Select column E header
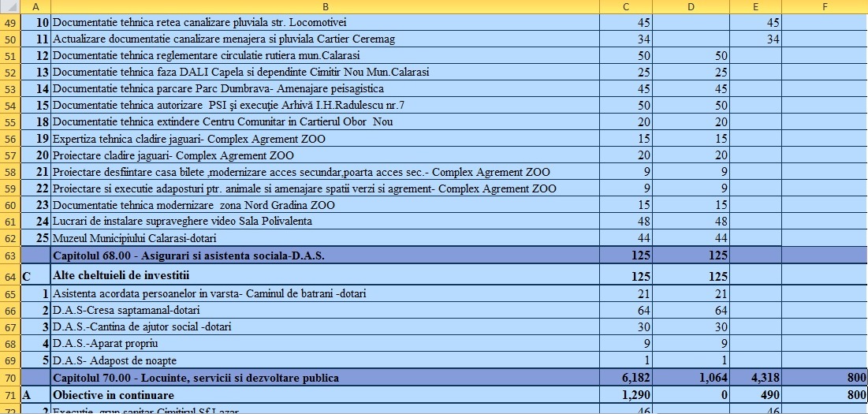Screen dimensions: 868x414 [755, 6]
